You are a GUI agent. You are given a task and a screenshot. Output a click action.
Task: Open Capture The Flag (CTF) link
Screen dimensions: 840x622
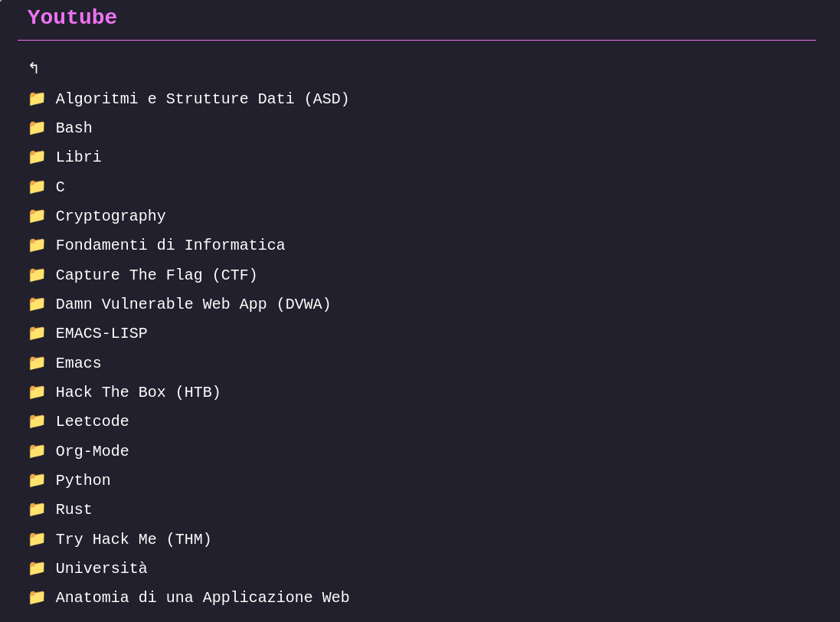coord(156,275)
